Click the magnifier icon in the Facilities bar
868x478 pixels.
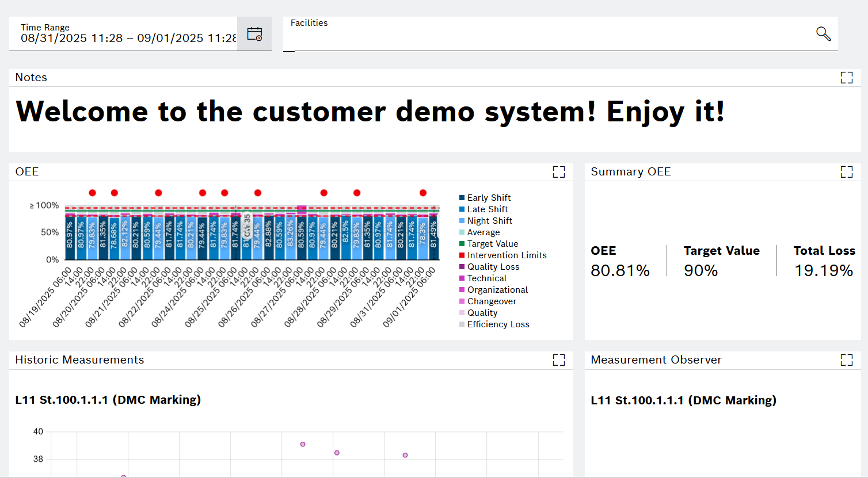click(823, 34)
